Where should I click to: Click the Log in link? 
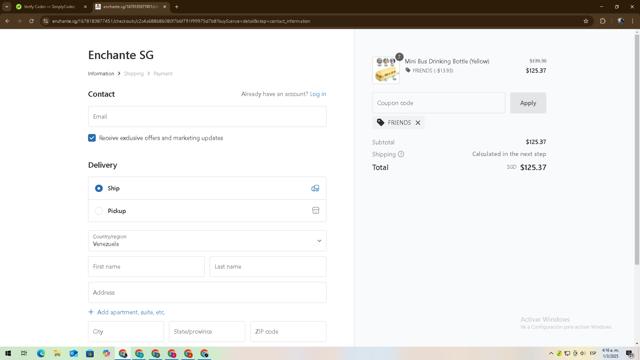318,94
